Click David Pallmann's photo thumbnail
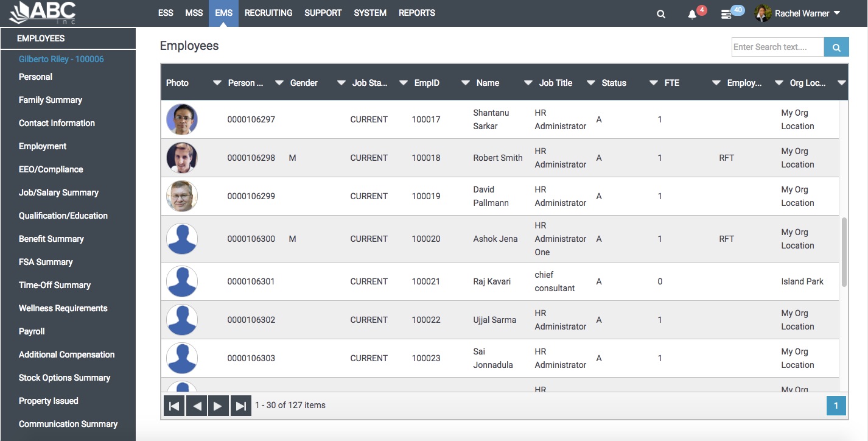868x441 pixels. tap(182, 196)
